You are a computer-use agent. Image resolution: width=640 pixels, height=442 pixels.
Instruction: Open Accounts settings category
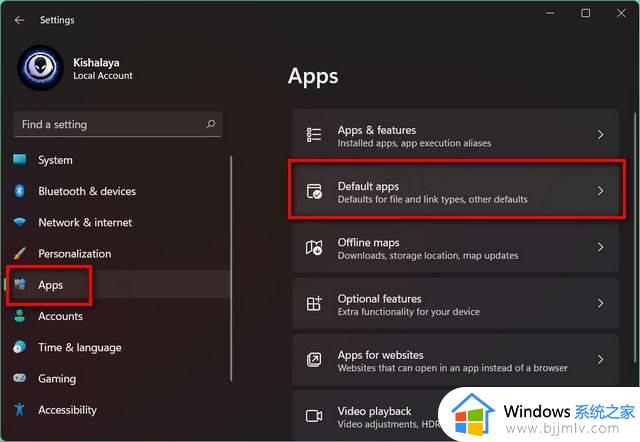coord(60,316)
